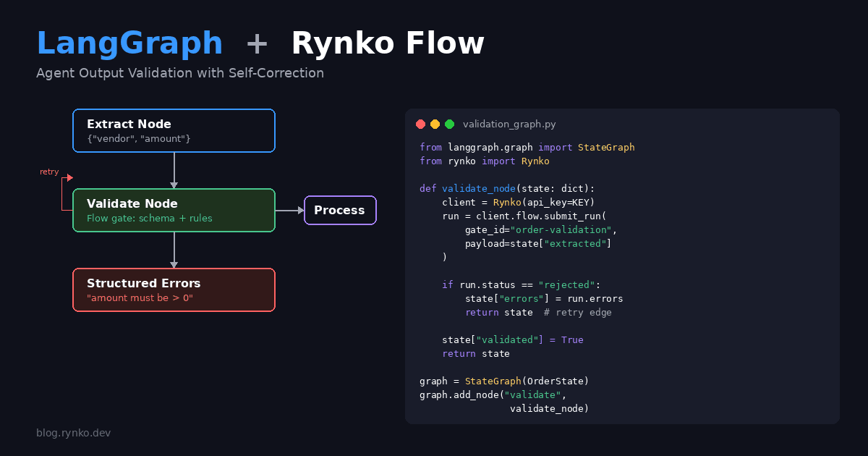Image resolution: width=868 pixels, height=456 pixels.
Task: Click the arrow leading to Structured Errors
Action: (174, 250)
